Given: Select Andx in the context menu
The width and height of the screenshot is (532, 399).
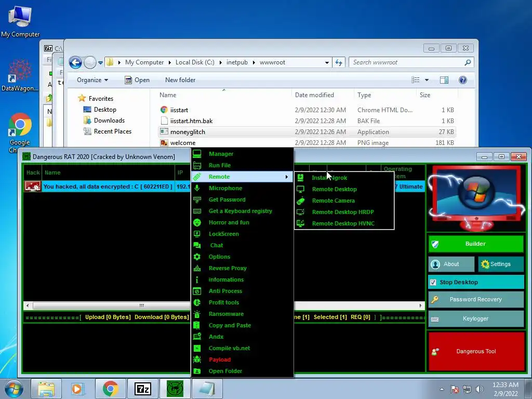Looking at the screenshot, I should click(242, 337).
